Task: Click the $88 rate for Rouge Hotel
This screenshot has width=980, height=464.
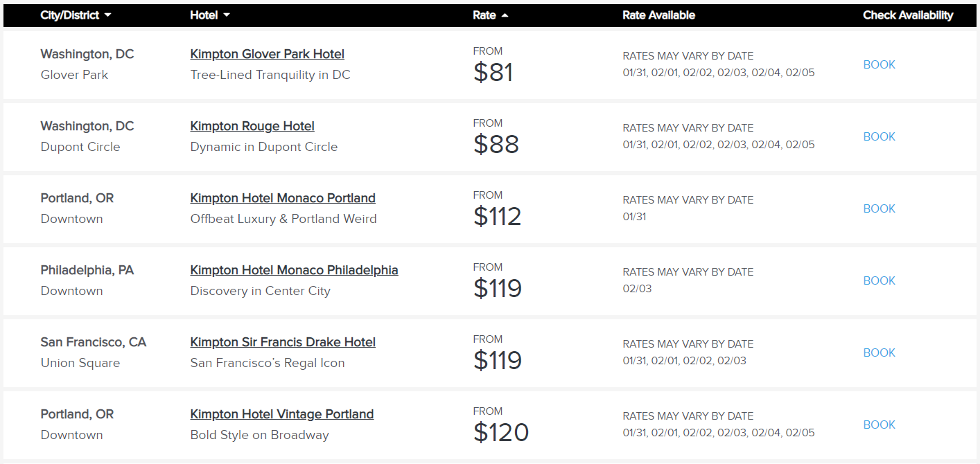Action: click(x=496, y=144)
